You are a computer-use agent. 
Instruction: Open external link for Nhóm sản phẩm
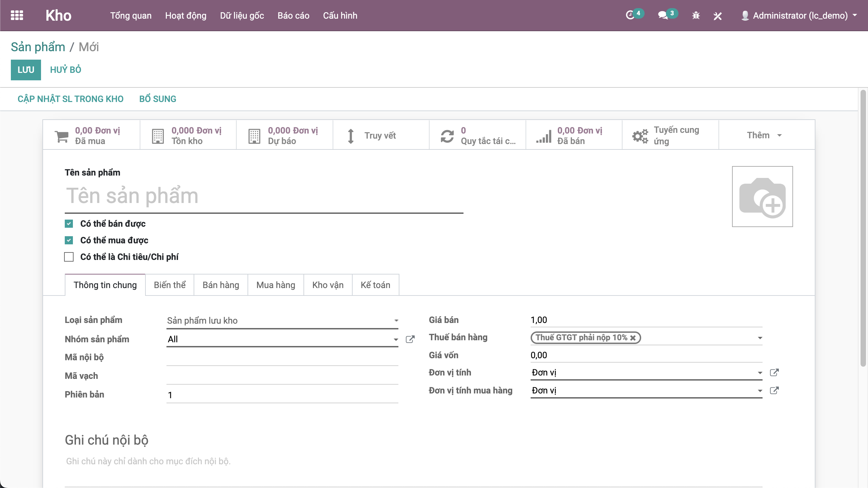click(410, 339)
